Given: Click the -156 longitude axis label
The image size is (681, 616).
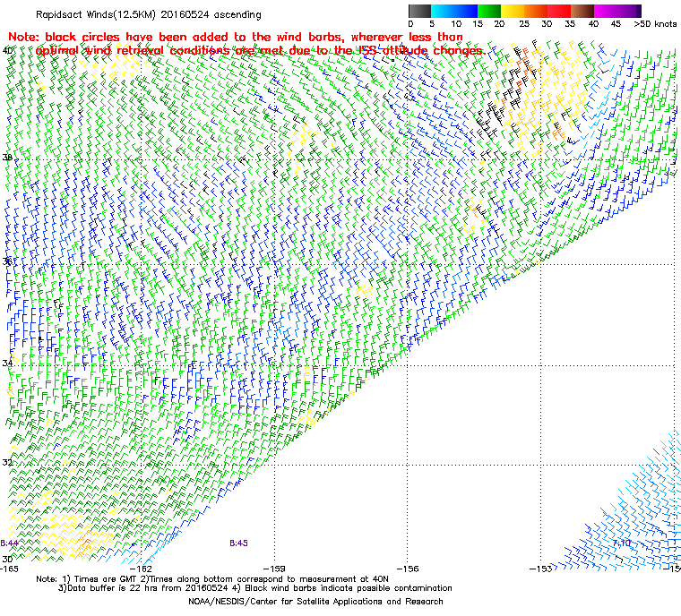Looking at the screenshot, I should [x=408, y=569].
